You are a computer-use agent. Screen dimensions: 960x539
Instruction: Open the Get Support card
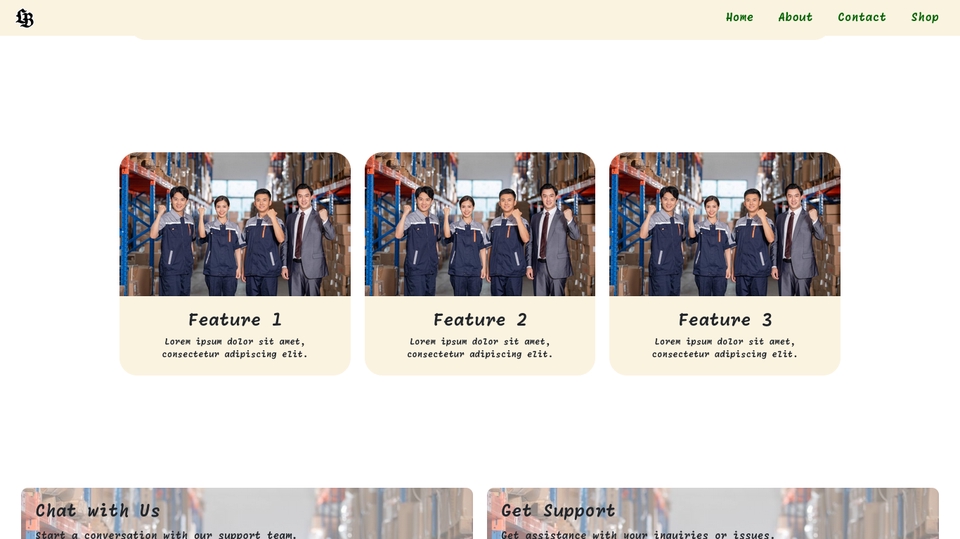coord(713,513)
